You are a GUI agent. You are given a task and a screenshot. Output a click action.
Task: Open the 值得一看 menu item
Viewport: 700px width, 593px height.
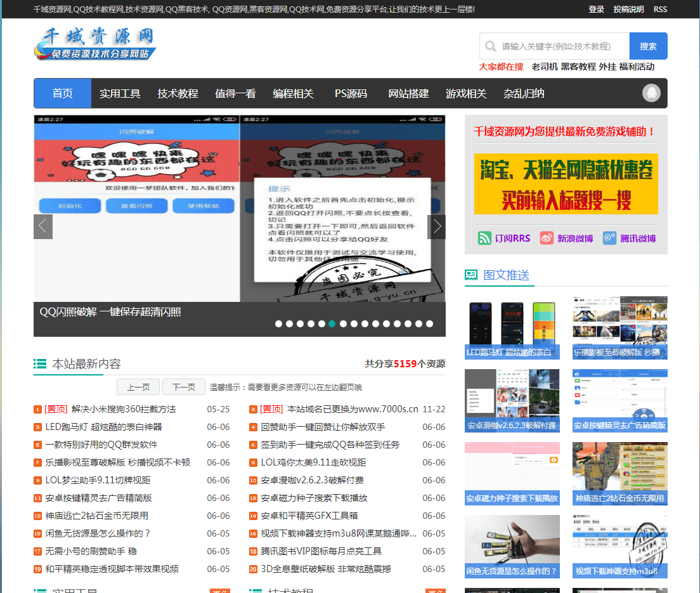click(235, 93)
